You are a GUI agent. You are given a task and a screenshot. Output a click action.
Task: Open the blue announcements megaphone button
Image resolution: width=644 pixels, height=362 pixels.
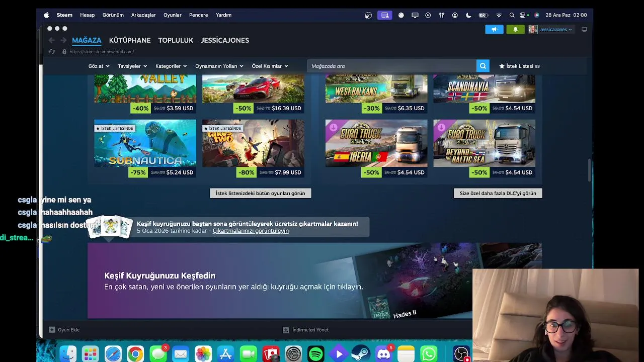pyautogui.click(x=494, y=29)
